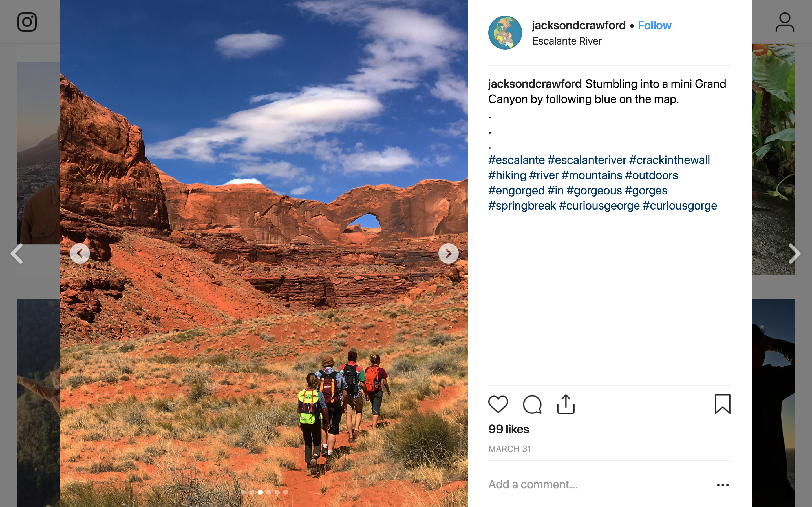Open the Escalante River location link

tap(567, 41)
